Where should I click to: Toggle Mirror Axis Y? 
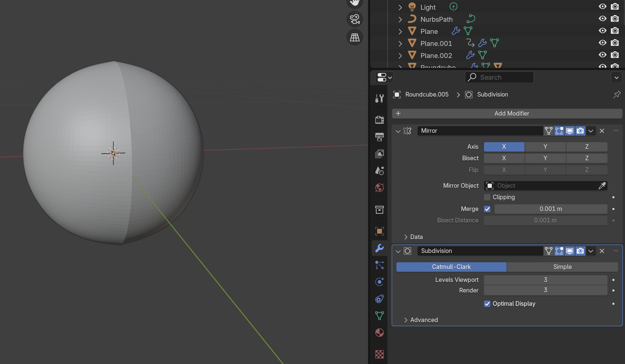pyautogui.click(x=545, y=147)
